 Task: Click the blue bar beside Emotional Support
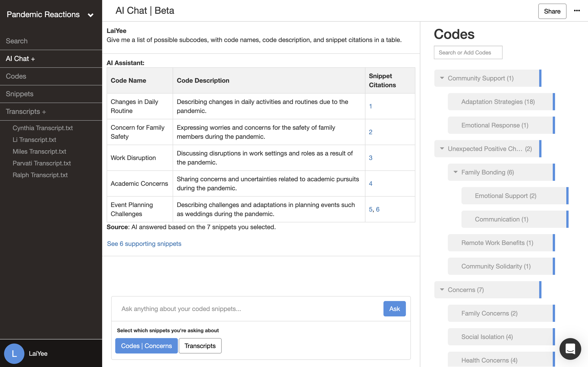coord(567,196)
